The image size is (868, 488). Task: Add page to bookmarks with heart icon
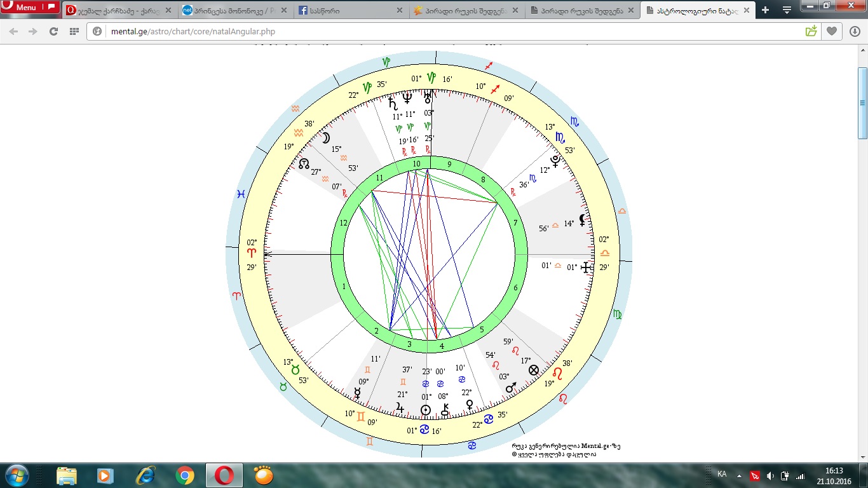point(831,31)
